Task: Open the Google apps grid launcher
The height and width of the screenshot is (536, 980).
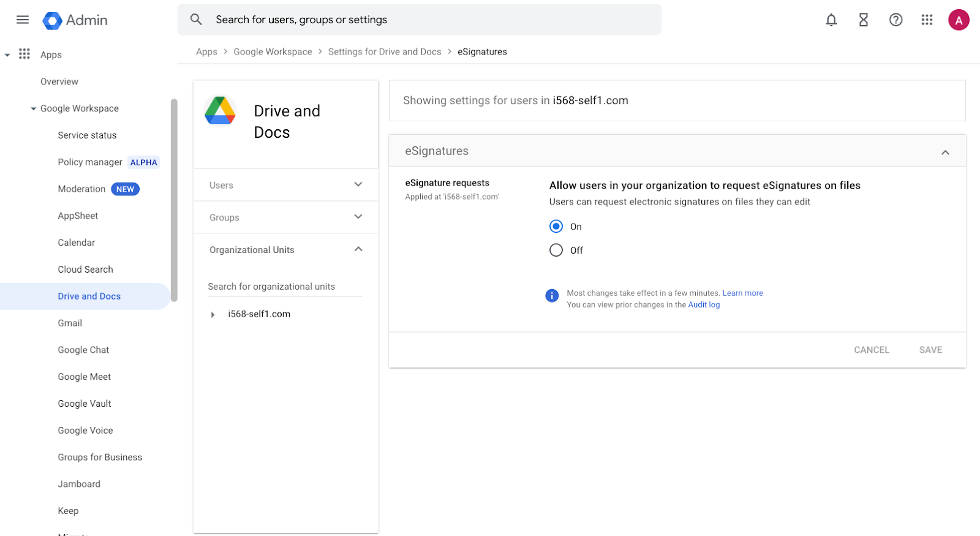Action: 927,20
